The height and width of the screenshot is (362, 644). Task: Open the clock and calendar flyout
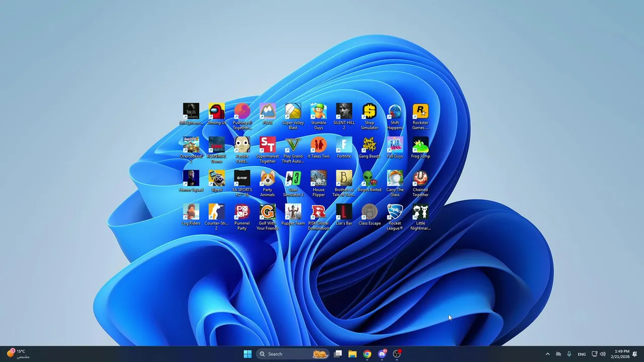[x=620, y=354]
